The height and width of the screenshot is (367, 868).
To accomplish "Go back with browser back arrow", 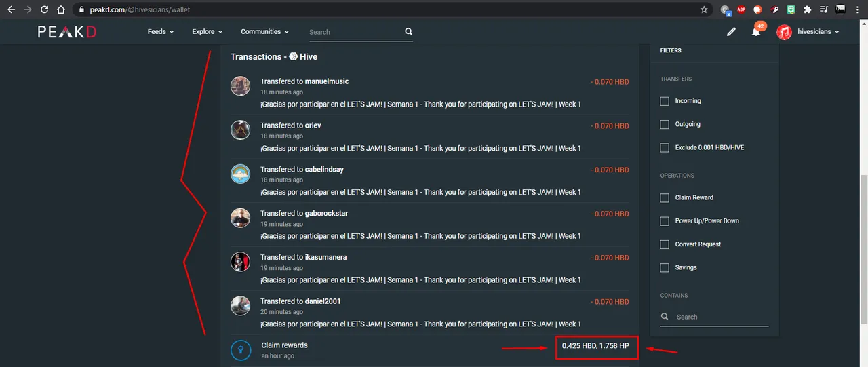I will coord(11,9).
